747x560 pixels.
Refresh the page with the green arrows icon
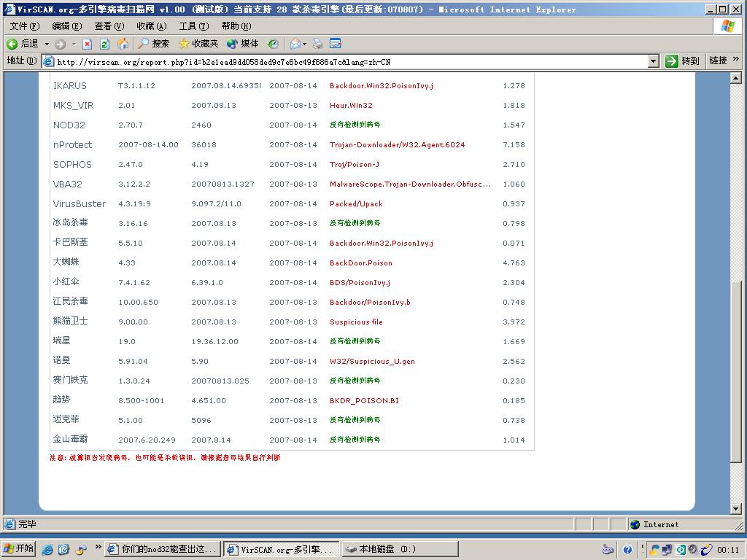coord(105,44)
